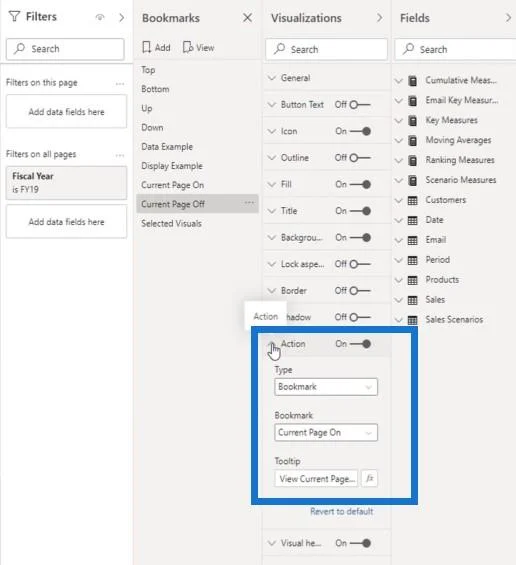Open more options for Filters on this page
The image size is (516, 565).
(120, 84)
